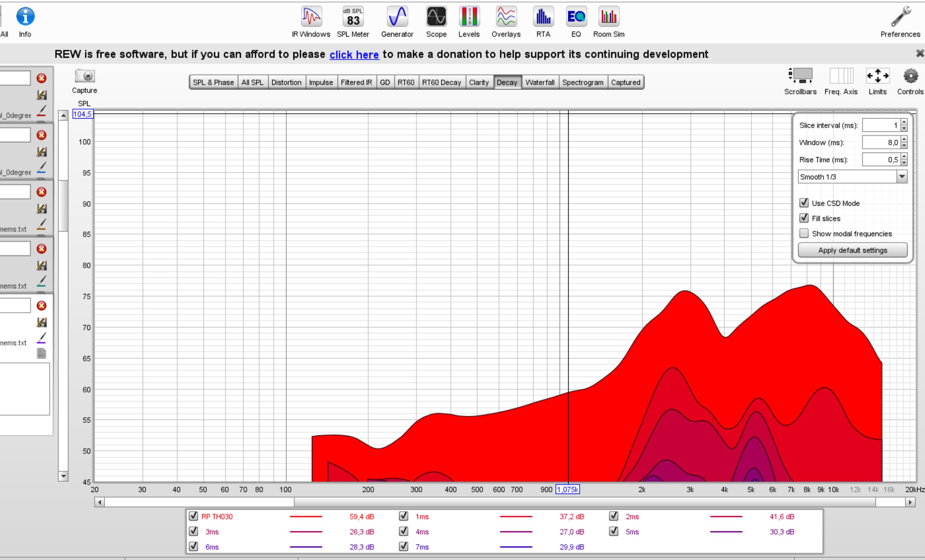Screen dimensions: 925x560
Task: Uncheck the 5ms slice trace
Action: tap(614, 531)
